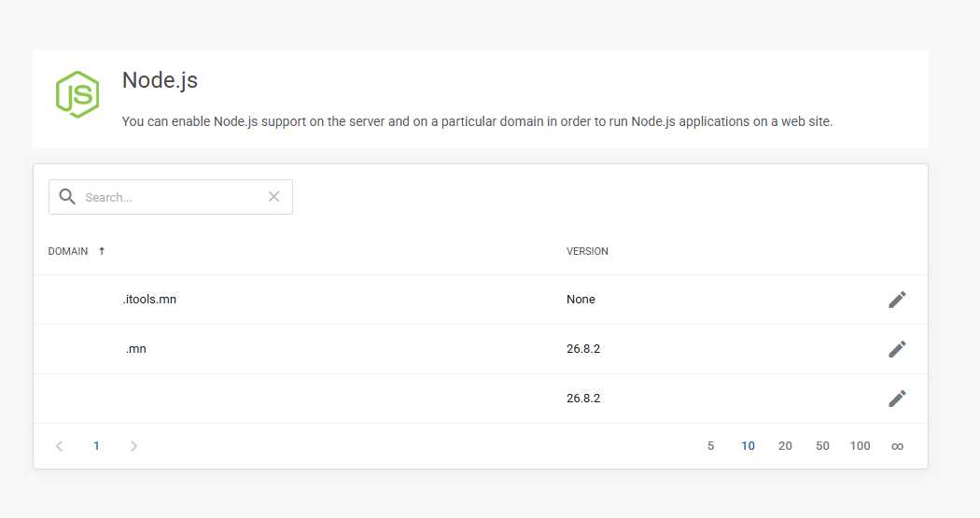Go to next page with right chevron

[133, 446]
